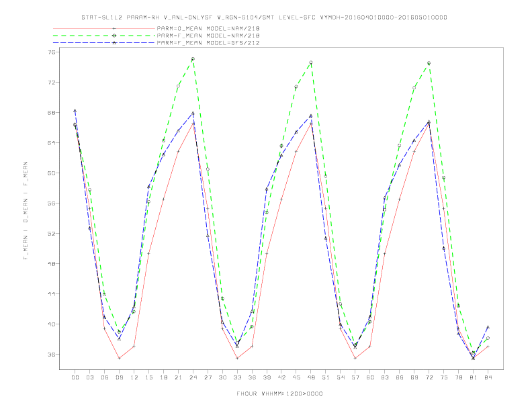532x411 pixels.
Task: Click green circle marker at hour 24 peak
Action: point(193,59)
